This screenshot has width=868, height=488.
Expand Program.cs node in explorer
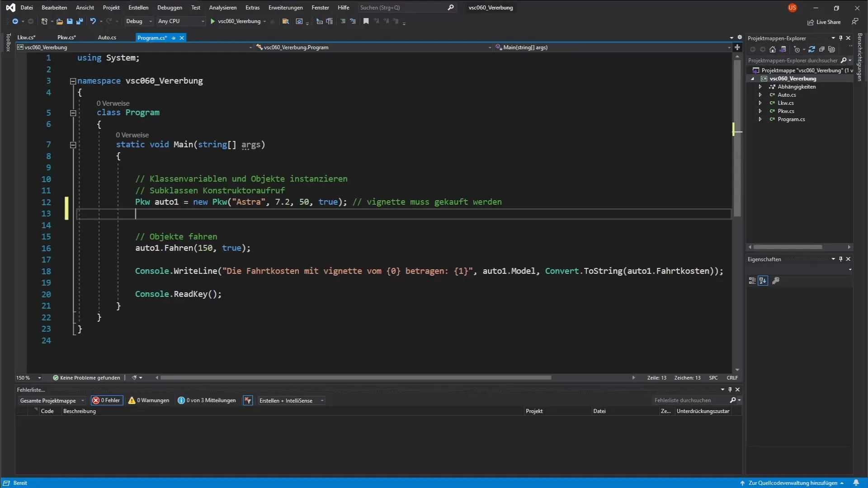tap(760, 119)
